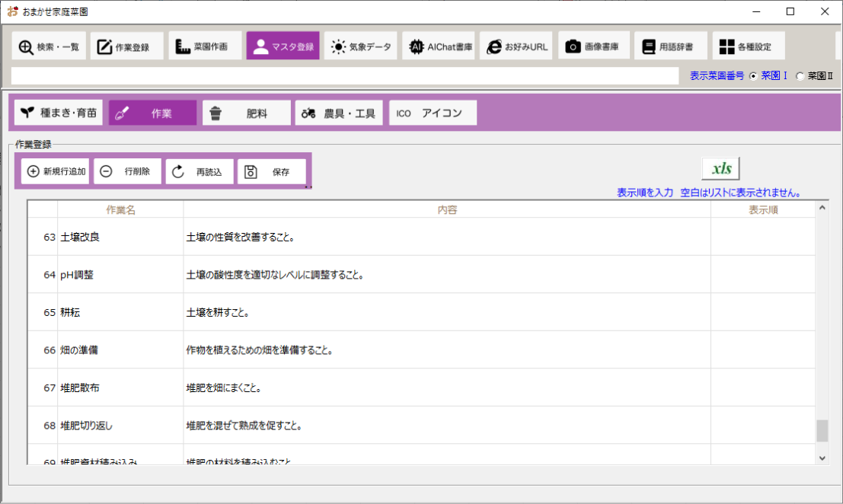Screen dimensions: 843x504
Task: Select the 種まき・育苗 sprout icon tab
Action: [x=58, y=112]
